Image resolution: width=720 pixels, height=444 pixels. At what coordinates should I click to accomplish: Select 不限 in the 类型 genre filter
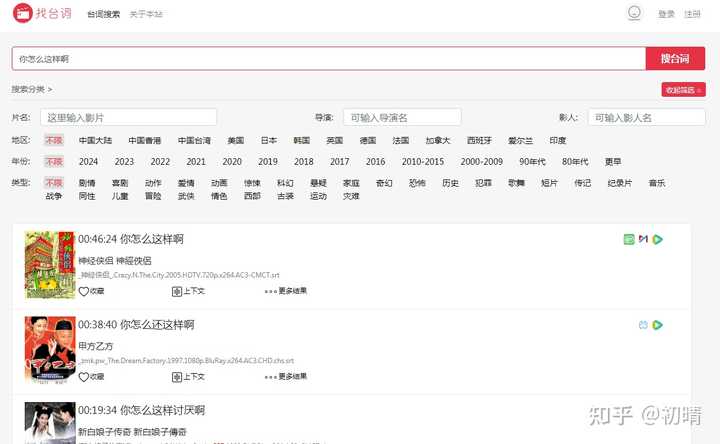[54, 183]
